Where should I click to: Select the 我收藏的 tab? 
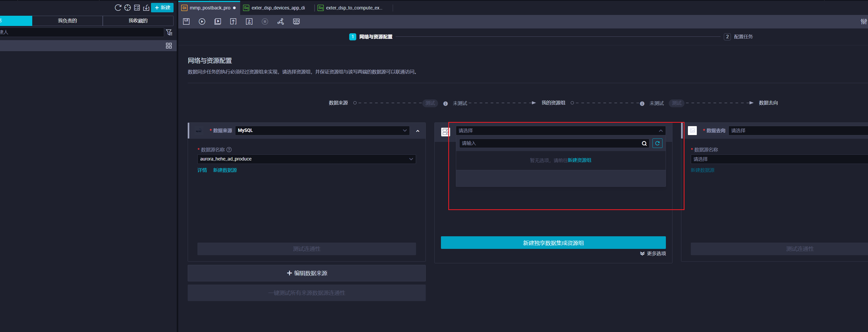click(x=138, y=21)
